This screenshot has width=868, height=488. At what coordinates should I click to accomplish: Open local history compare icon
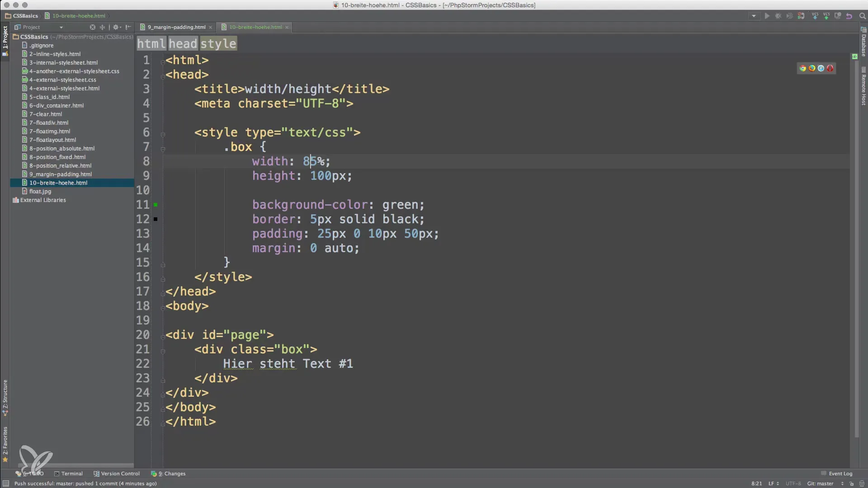838,16
